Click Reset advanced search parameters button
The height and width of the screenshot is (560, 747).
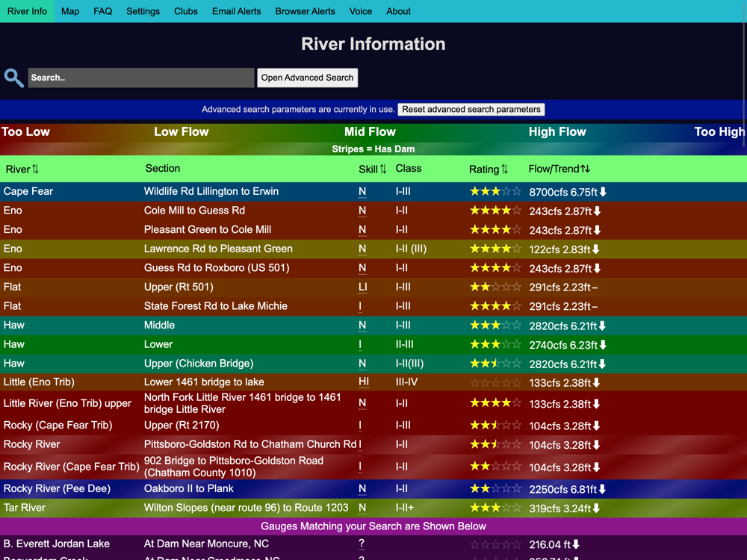click(x=471, y=110)
